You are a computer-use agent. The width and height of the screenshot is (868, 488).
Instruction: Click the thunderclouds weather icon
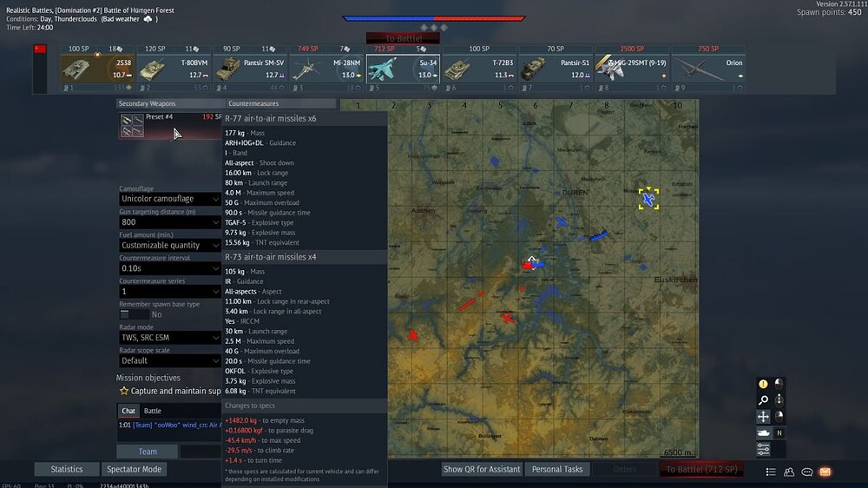pos(148,19)
